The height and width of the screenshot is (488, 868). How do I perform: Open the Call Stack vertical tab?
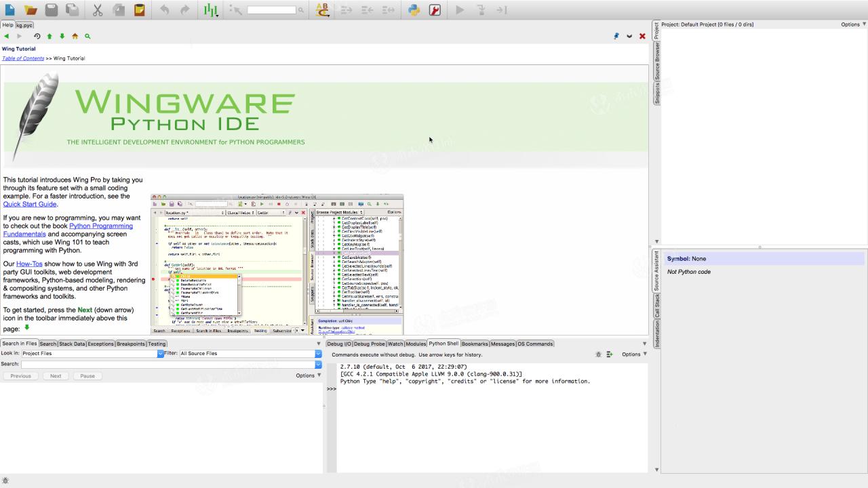[x=656, y=306]
